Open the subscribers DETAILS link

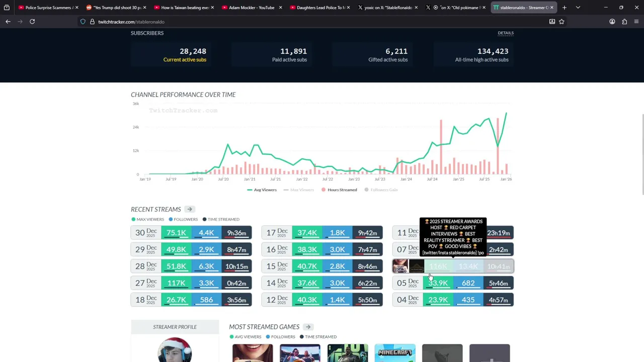[506, 33]
